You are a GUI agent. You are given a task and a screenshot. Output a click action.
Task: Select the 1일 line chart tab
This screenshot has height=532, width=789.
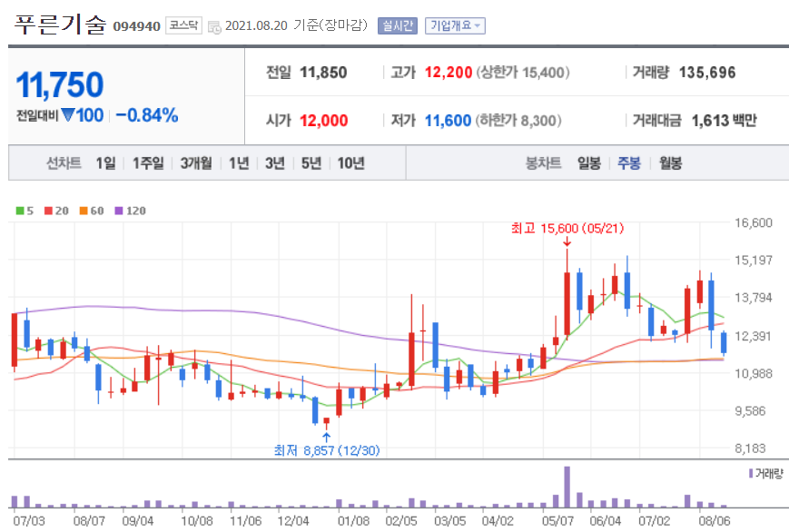105,163
